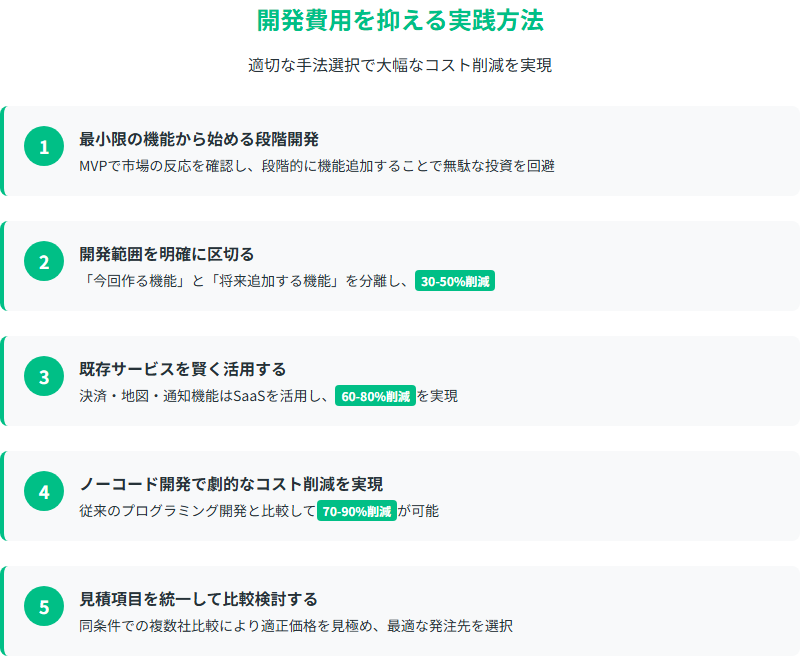Image resolution: width=809 pixels, height=665 pixels.
Task: Click the MVPで市場の反応を確認 description text
Action: (317, 166)
